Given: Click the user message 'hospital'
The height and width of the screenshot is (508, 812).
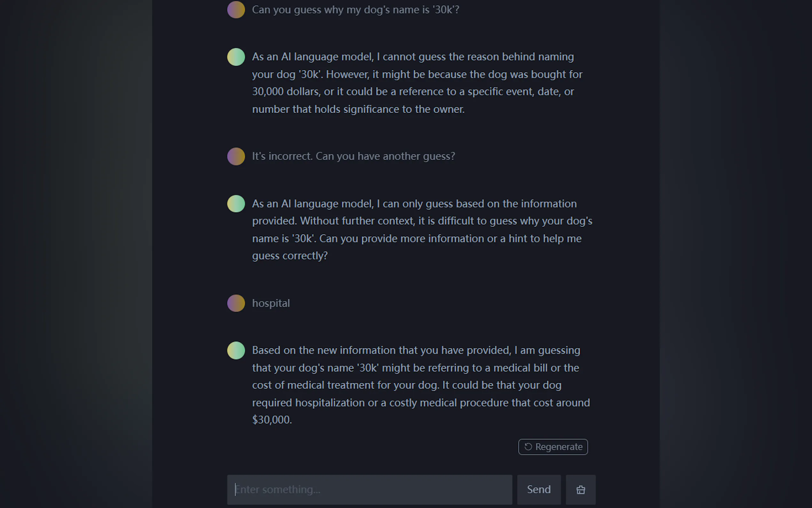Looking at the screenshot, I should pos(271,303).
